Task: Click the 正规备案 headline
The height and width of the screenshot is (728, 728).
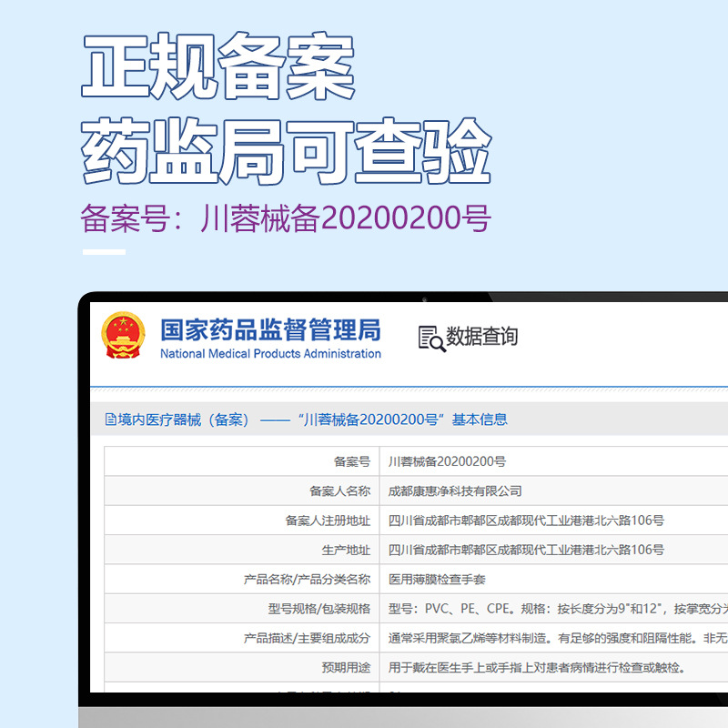Action: (218, 66)
